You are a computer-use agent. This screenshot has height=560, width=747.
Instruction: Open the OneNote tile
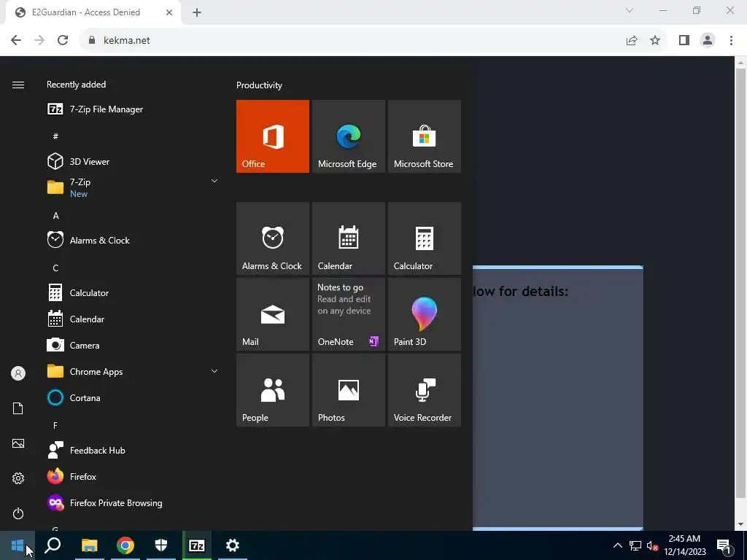click(x=348, y=314)
